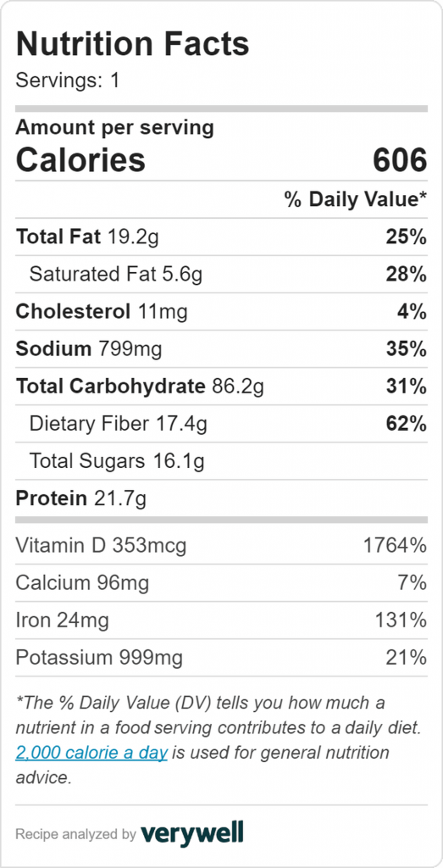
Task: Click the Protein 21.7g row
Action: point(221,498)
